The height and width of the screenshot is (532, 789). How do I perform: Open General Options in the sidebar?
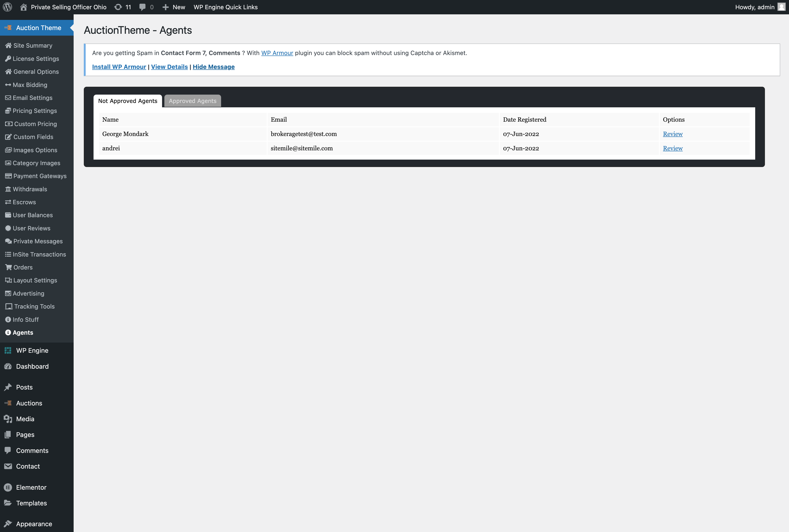tap(36, 72)
